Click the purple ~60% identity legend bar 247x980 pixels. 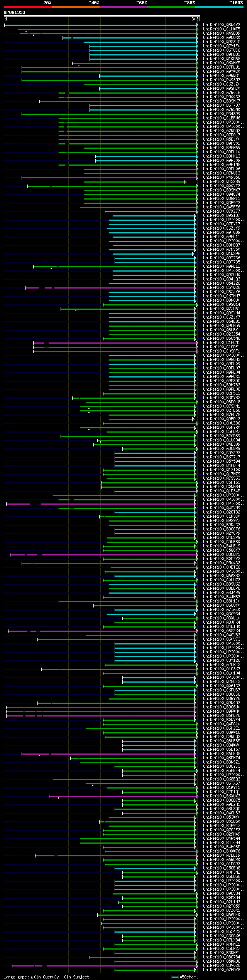(x=123, y=7)
